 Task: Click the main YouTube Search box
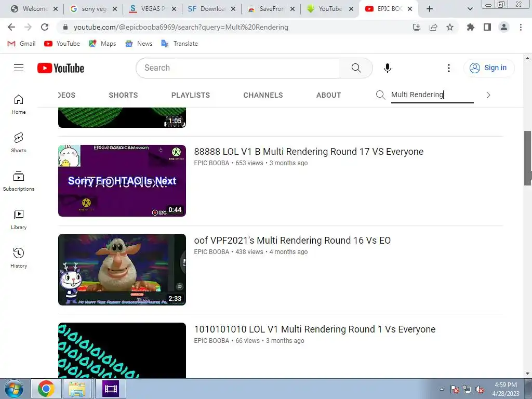tap(238, 68)
